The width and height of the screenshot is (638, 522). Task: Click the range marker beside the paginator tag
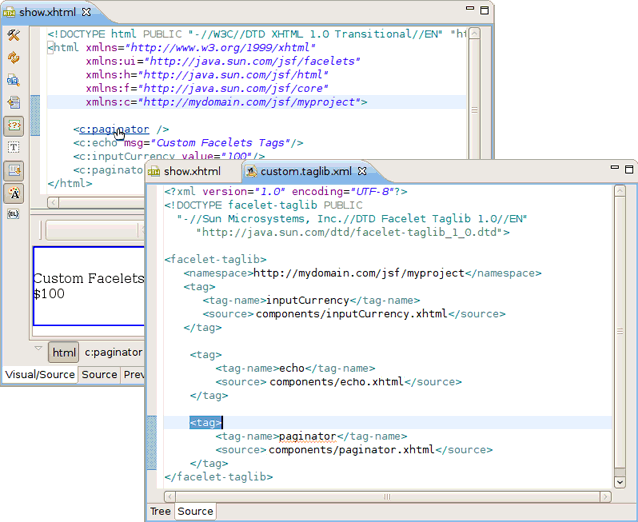(151, 443)
